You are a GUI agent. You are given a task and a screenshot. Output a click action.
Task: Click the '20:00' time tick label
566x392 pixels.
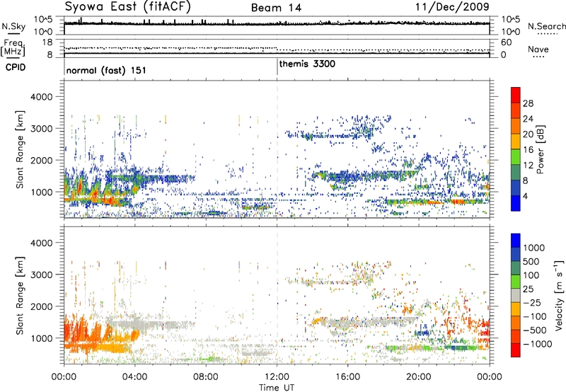(419, 377)
